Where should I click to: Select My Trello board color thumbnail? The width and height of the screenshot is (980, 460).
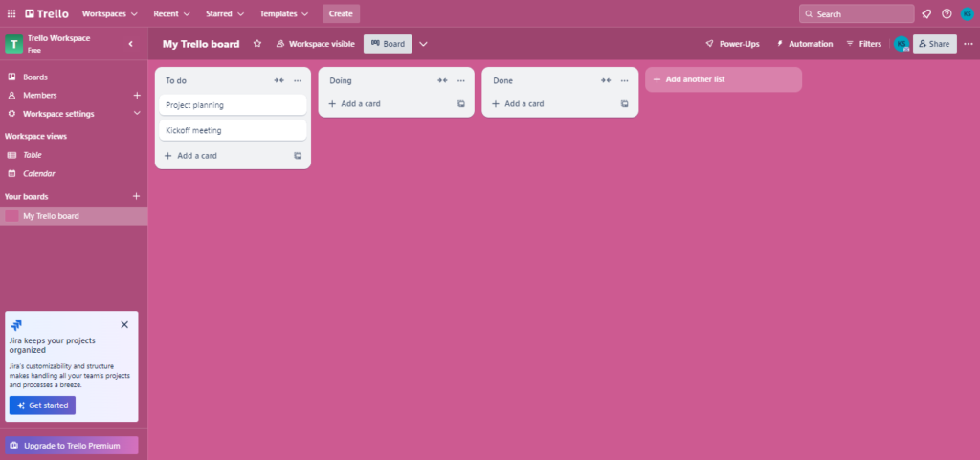pyautogui.click(x=11, y=216)
